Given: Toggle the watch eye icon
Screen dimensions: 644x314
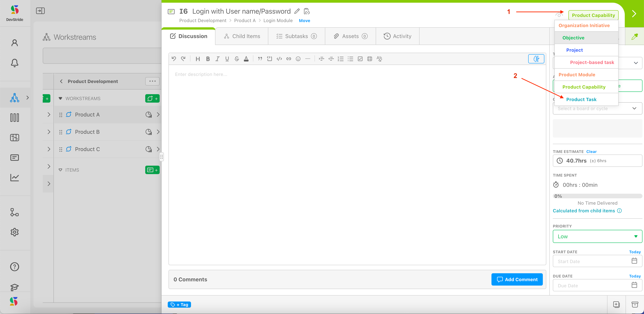Looking at the screenshot, I should pyautogui.click(x=559, y=15).
